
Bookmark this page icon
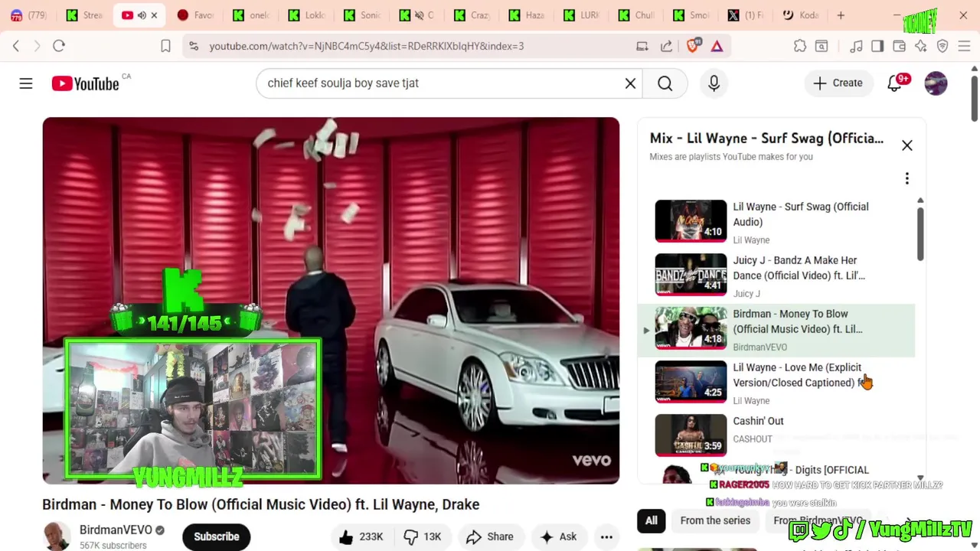click(165, 46)
